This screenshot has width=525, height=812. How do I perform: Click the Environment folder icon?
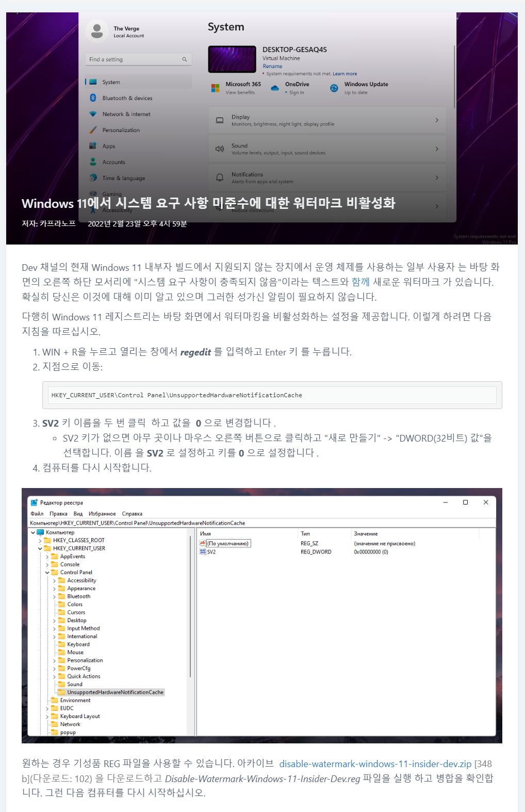click(x=55, y=700)
